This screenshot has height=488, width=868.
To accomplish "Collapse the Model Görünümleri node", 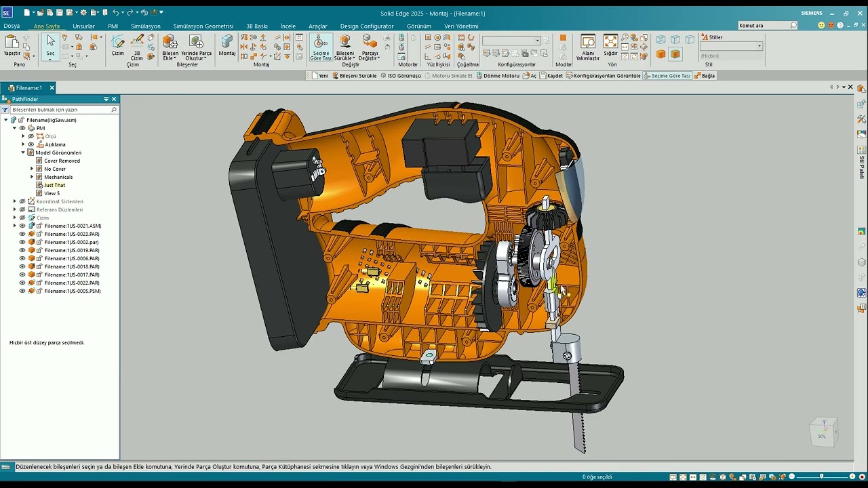I will pos(23,152).
